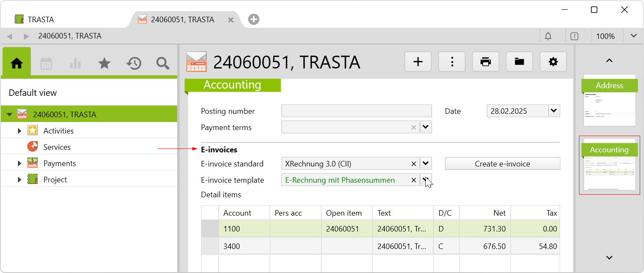The width and height of the screenshot is (644, 273).
Task: Expand the Payments tree node
Action: [19, 163]
